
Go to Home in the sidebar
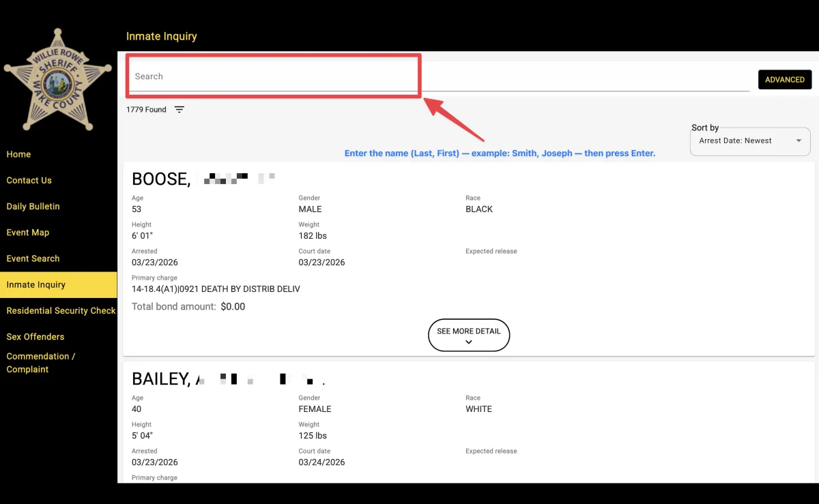18,154
